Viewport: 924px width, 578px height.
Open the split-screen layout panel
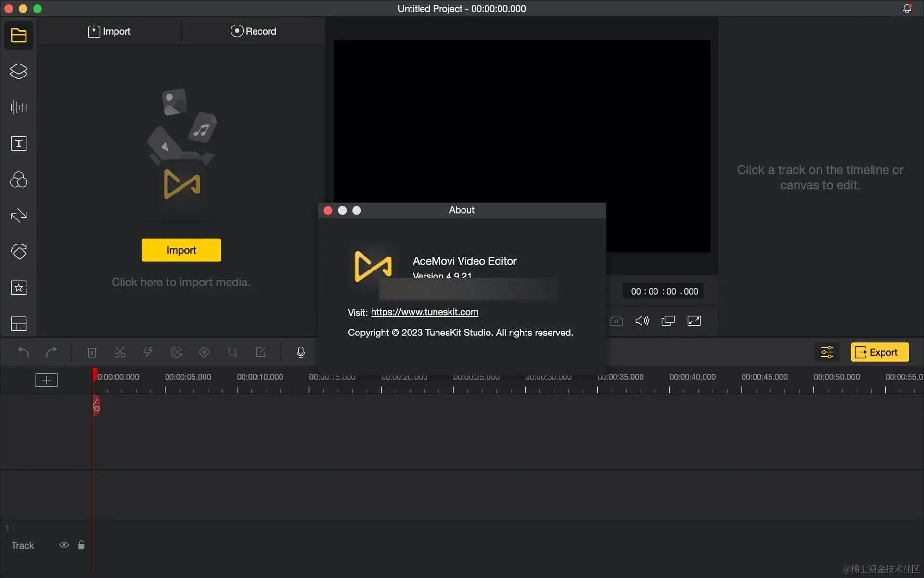pyautogui.click(x=18, y=323)
